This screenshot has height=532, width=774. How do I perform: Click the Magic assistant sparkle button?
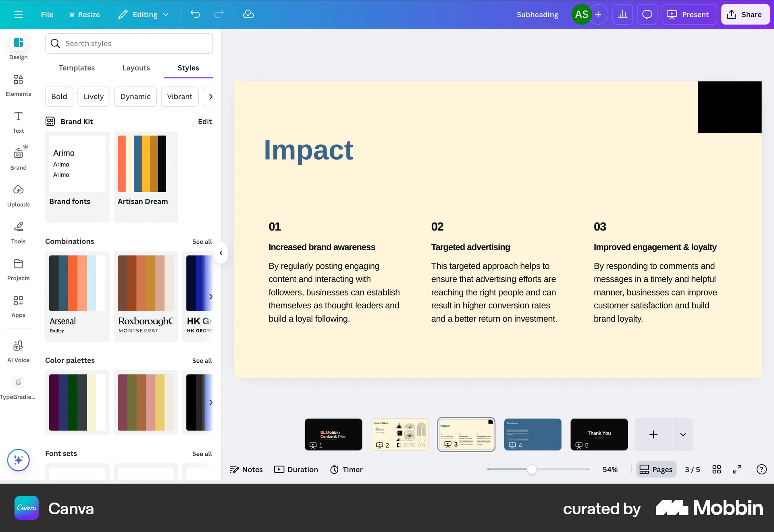19,460
